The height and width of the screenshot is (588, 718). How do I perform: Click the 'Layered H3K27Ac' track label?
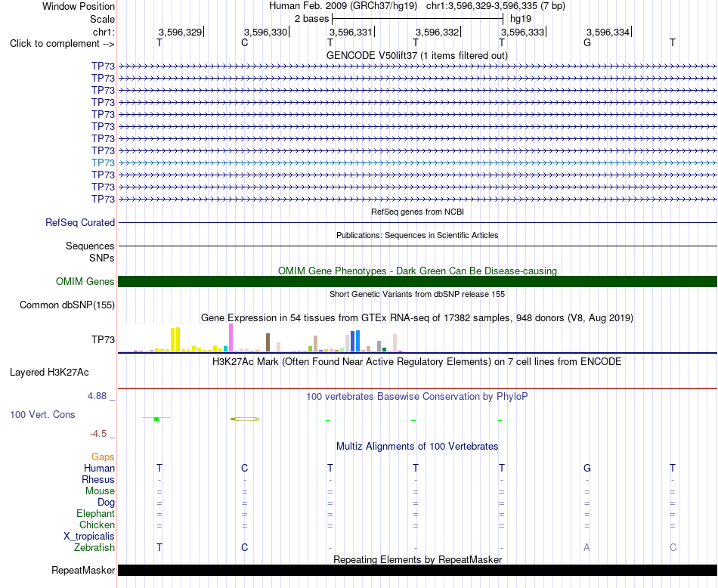click(x=49, y=373)
